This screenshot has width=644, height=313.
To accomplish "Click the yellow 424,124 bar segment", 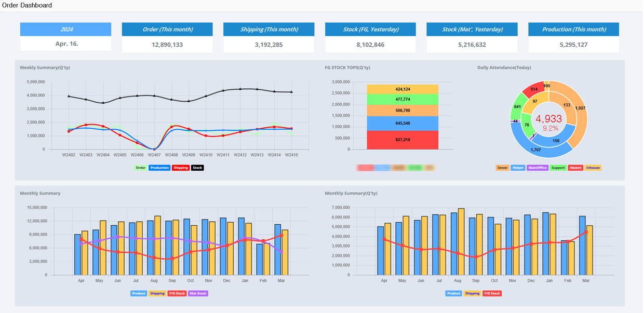I will tap(403, 89).
